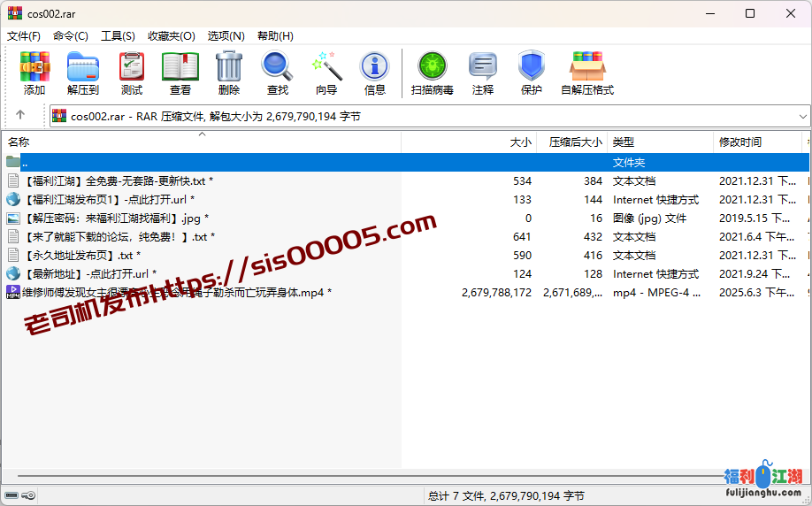The height and width of the screenshot is (506, 812).
Task: Click the horizontal scrollbar at the list bottom
Action: click(x=371, y=475)
